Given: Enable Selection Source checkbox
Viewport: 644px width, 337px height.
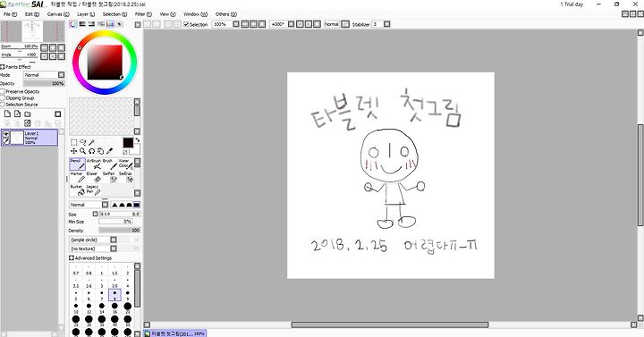Looking at the screenshot, I should (3, 105).
